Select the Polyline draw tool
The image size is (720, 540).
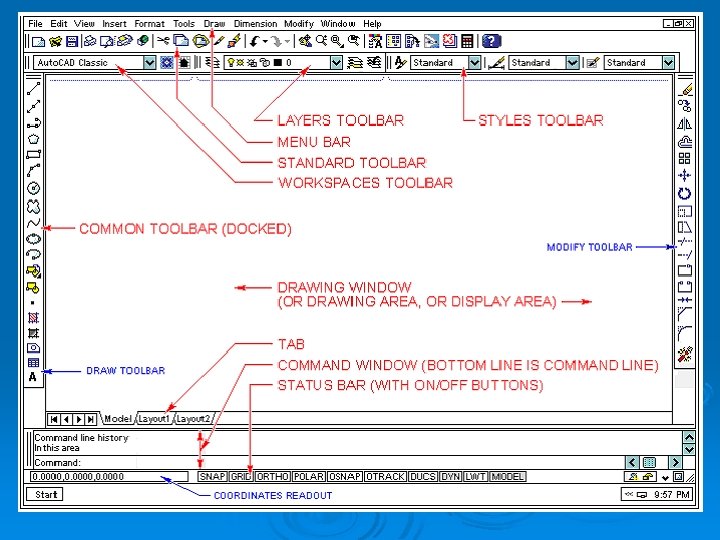coord(34,123)
